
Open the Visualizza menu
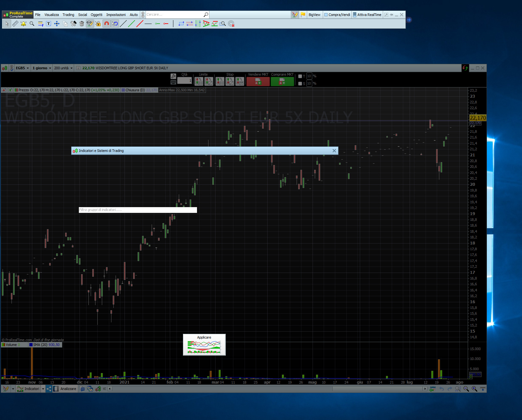[x=52, y=15]
